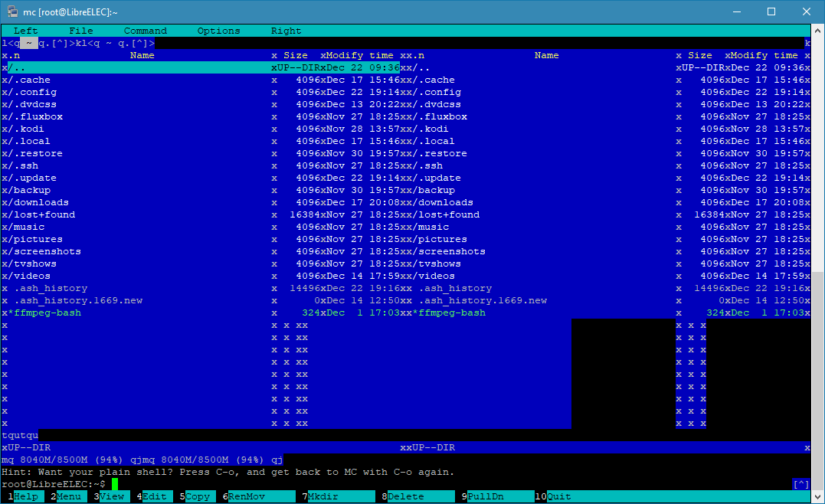
Task: Open the Command menu
Action: click(x=145, y=31)
